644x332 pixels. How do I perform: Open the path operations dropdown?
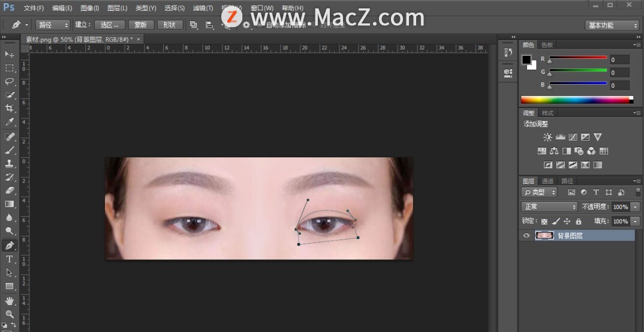[194, 25]
